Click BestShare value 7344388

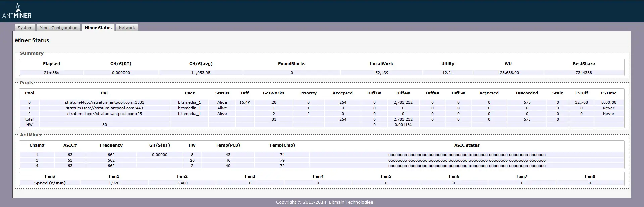584,73
